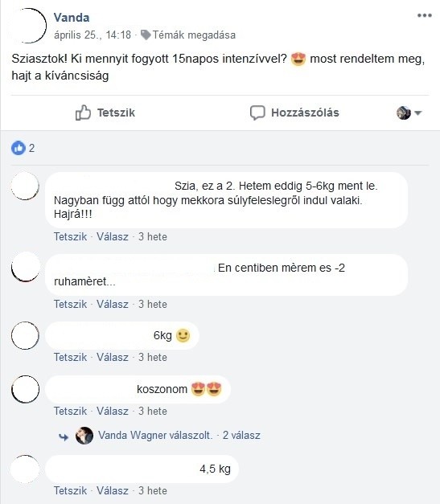Click the thumbs-up Tetszik icon on post
440x504 pixels.
83,113
